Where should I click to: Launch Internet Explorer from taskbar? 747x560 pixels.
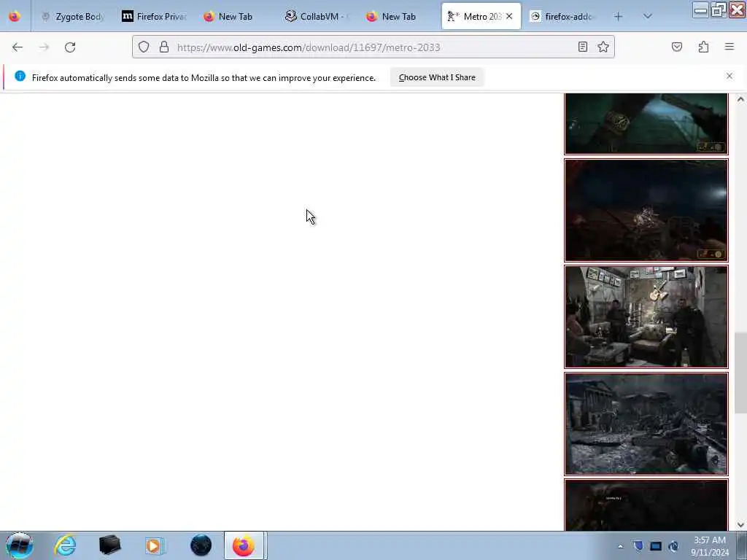(65, 545)
